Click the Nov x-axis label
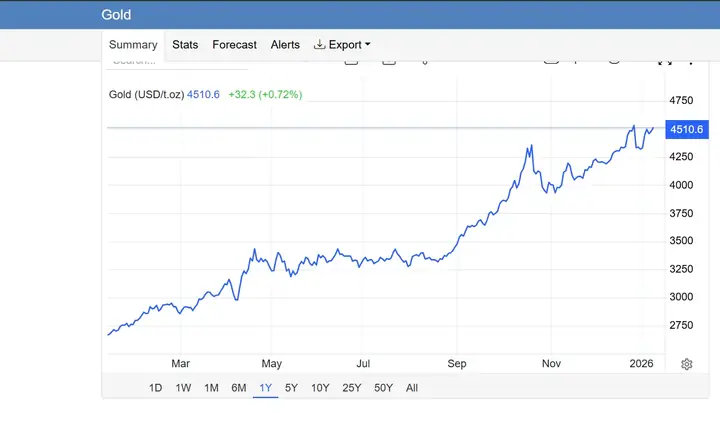Viewport: 720px width, 424px height. (551, 363)
